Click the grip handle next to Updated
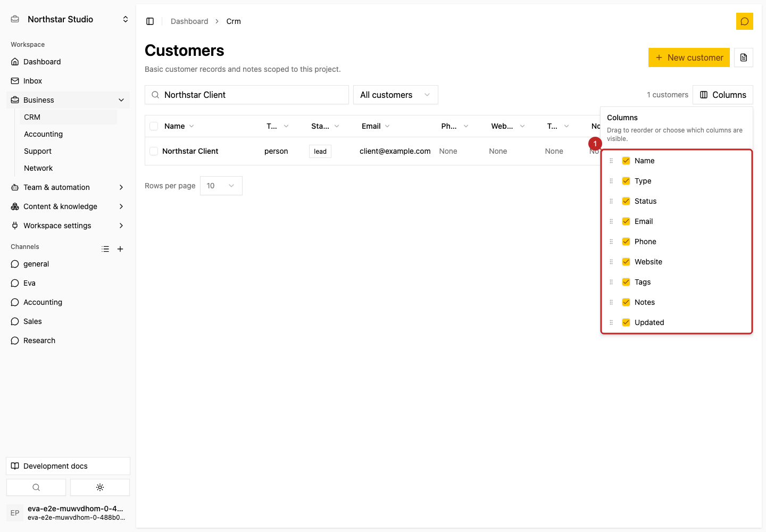Viewport: 766px width, 532px height. (611, 322)
